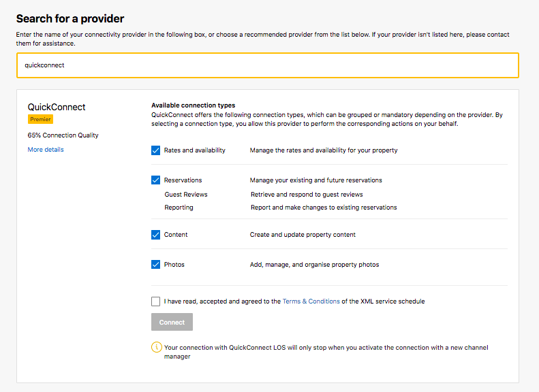539x392 pixels.
Task: Click the 65% Connection Quality text
Action: coord(63,135)
